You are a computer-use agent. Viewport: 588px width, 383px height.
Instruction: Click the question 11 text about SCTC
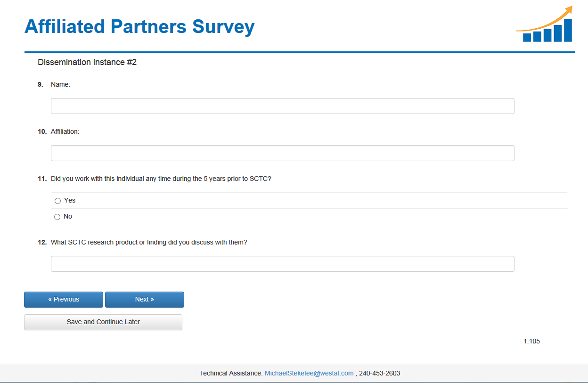(161, 179)
